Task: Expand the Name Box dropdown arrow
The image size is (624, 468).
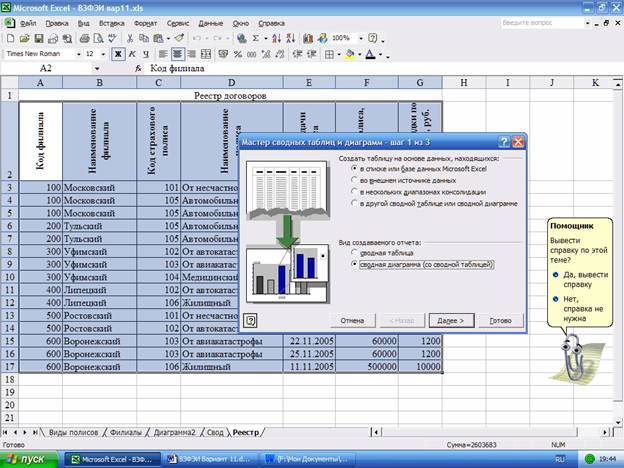Action: 97,68
